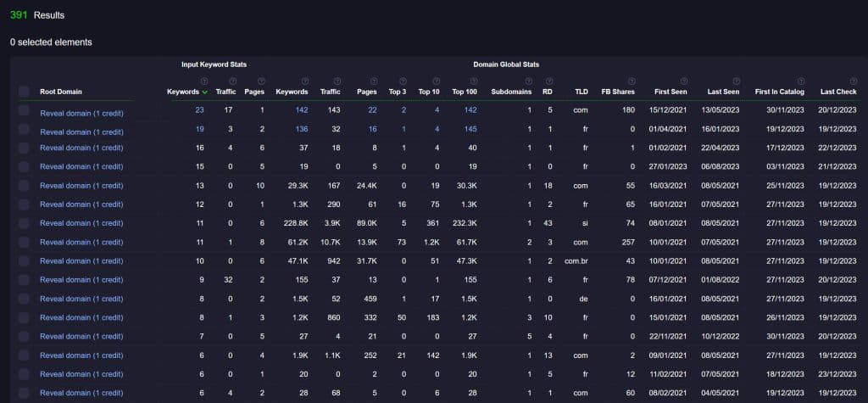The height and width of the screenshot is (403, 868).
Task: Check the box for the first result row
Action: [x=24, y=110]
